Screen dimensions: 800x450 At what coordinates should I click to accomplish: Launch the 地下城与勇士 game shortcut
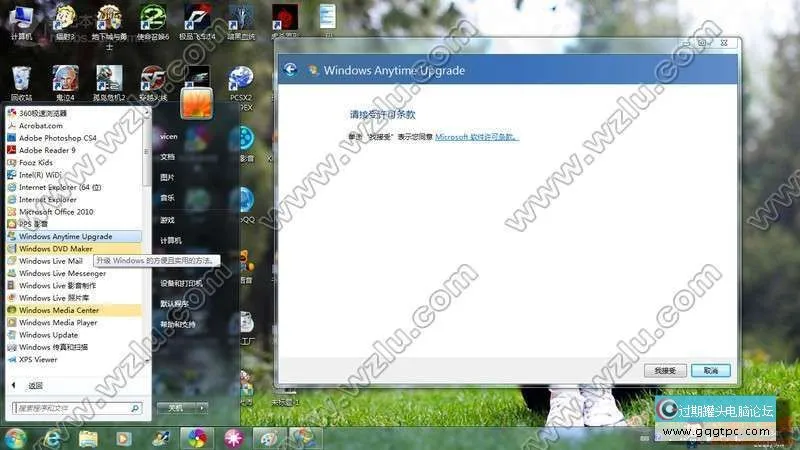pos(109,27)
